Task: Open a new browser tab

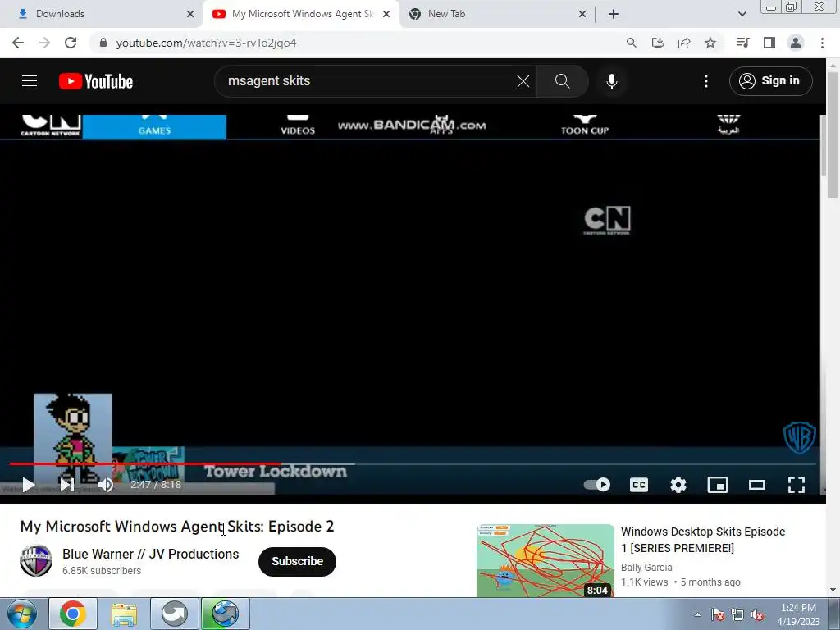Action: pos(614,14)
